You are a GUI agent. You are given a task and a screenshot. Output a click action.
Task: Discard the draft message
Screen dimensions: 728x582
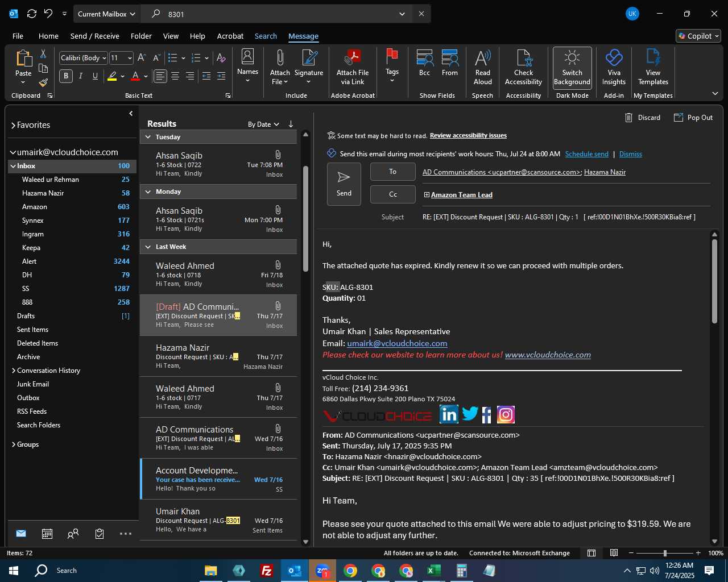click(643, 118)
